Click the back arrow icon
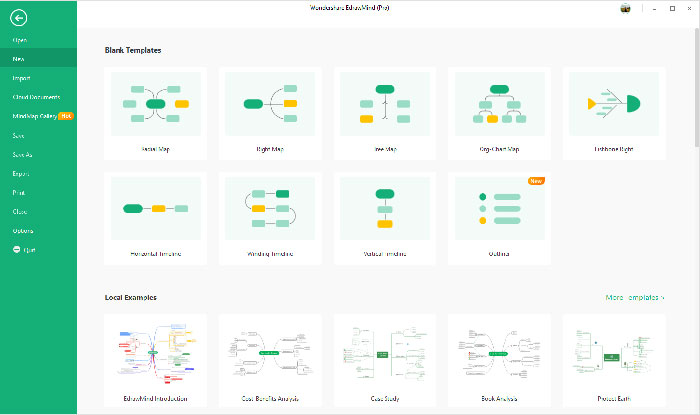The image size is (700, 415). tap(18, 18)
